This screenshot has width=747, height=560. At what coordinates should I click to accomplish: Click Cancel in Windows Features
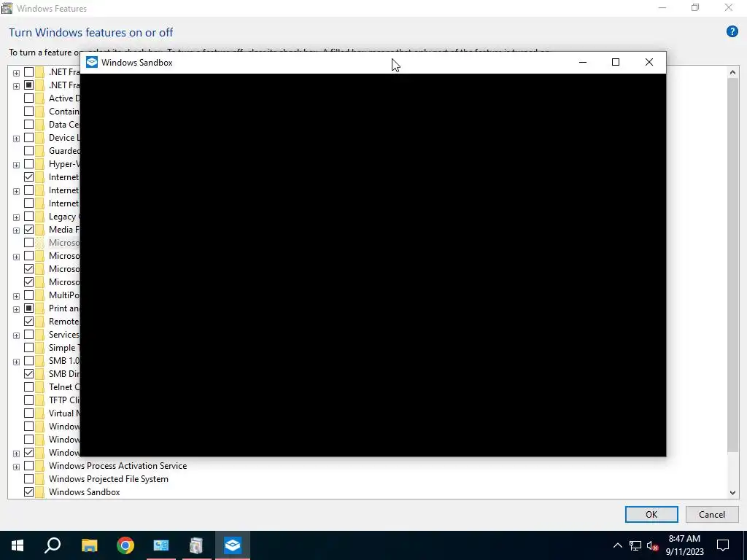712,514
